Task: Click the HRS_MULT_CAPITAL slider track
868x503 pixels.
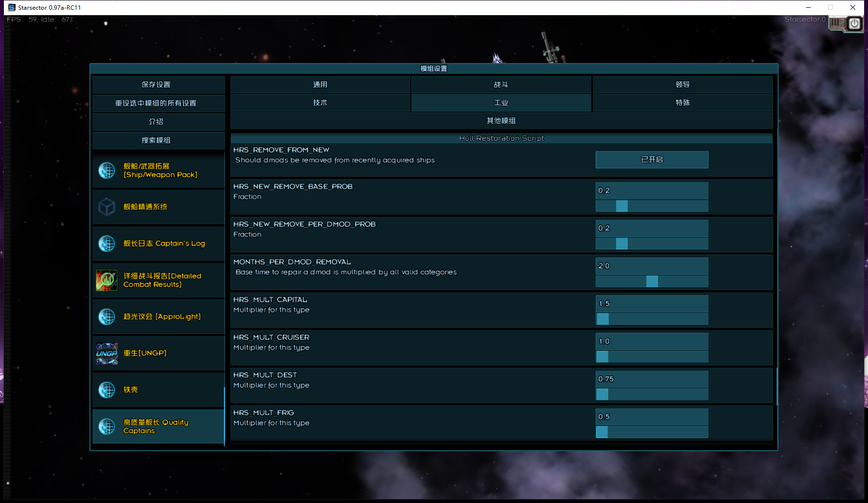Action: click(651, 319)
